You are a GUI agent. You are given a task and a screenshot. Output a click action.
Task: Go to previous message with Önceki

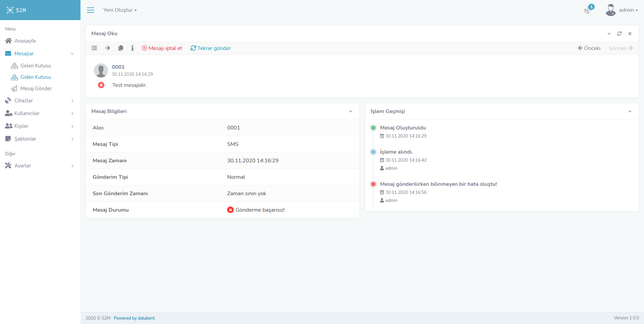(x=589, y=48)
